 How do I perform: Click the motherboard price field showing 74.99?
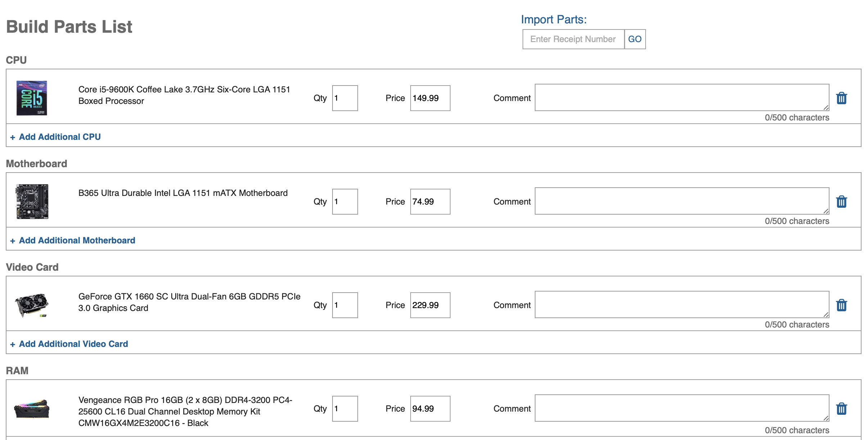pyautogui.click(x=430, y=202)
